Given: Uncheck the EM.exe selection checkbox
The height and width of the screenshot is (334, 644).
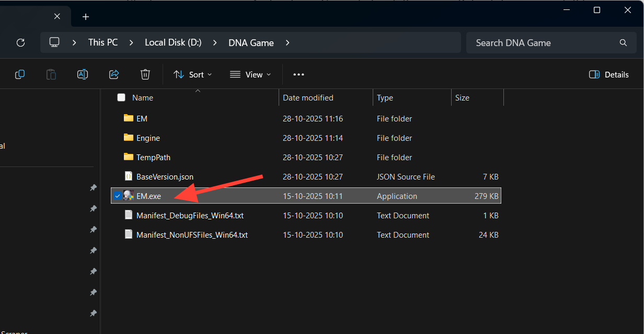Looking at the screenshot, I should (x=118, y=196).
